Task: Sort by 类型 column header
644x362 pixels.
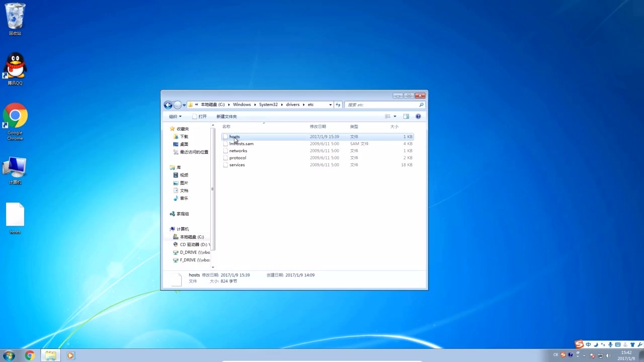Action: pyautogui.click(x=354, y=127)
